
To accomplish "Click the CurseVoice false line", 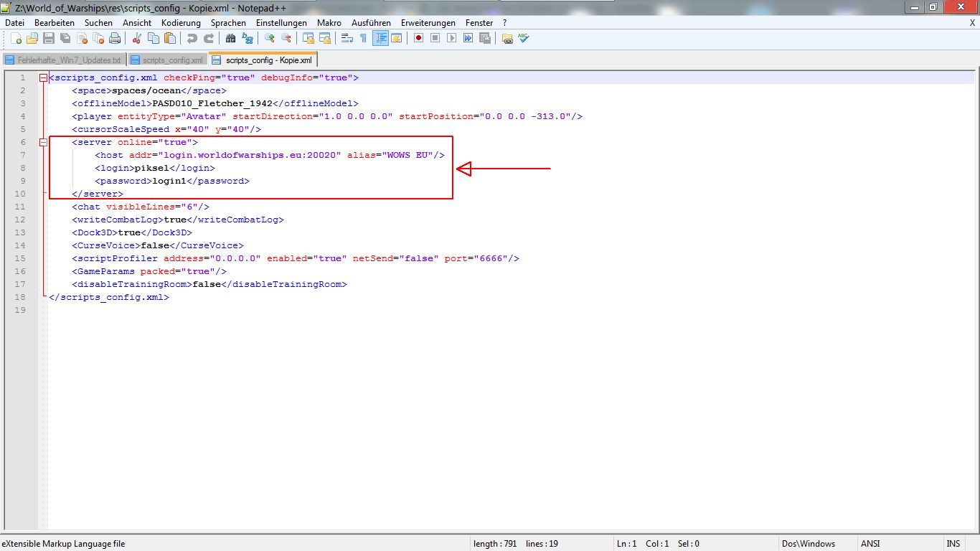I will (x=158, y=245).
